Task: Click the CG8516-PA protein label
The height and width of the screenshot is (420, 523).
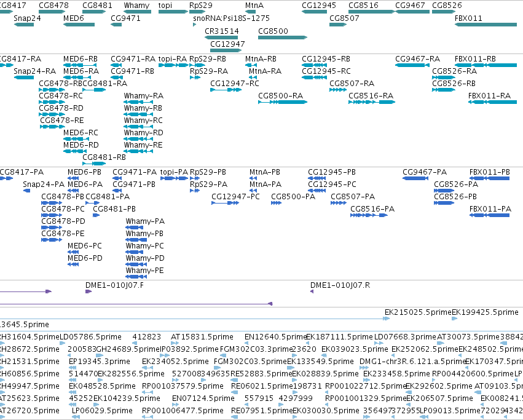Action: 372,209
